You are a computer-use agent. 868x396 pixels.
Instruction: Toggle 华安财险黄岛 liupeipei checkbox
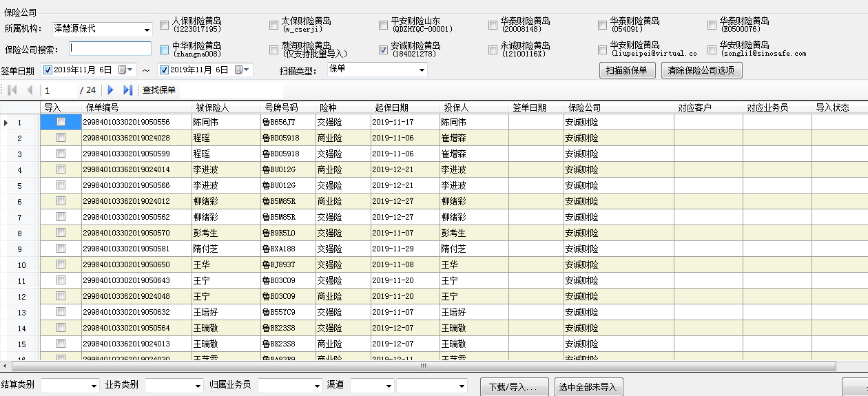603,50
